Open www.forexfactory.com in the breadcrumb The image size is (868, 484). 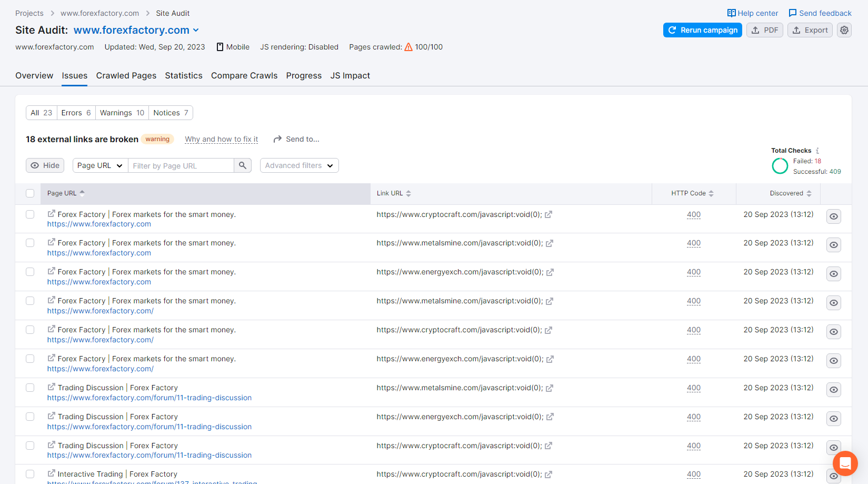100,13
